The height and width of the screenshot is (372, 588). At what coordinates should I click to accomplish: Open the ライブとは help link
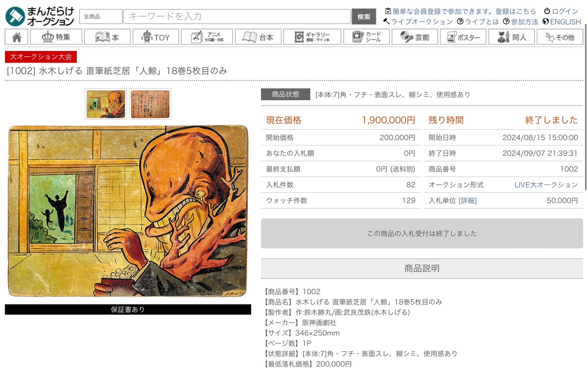[x=482, y=22]
